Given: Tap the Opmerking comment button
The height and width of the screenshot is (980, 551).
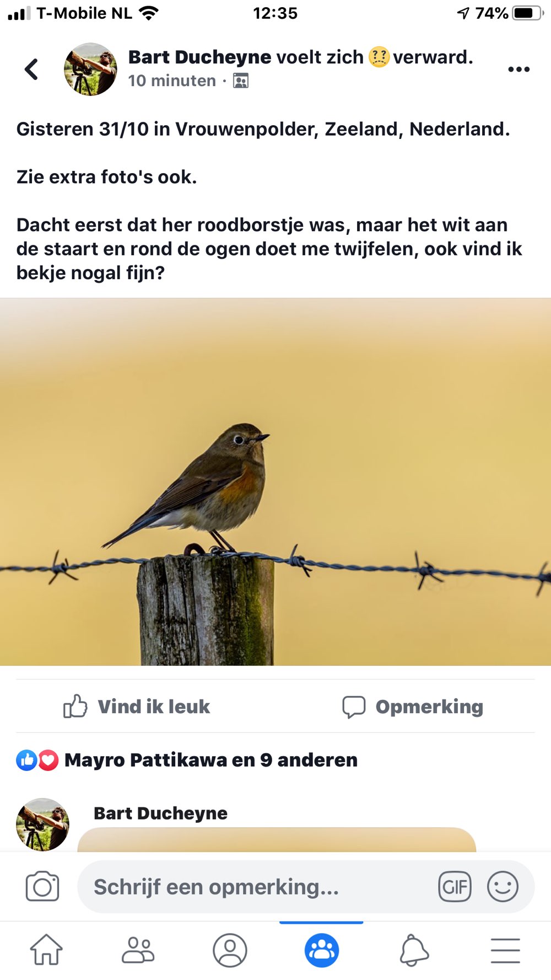Looking at the screenshot, I should tap(413, 706).
